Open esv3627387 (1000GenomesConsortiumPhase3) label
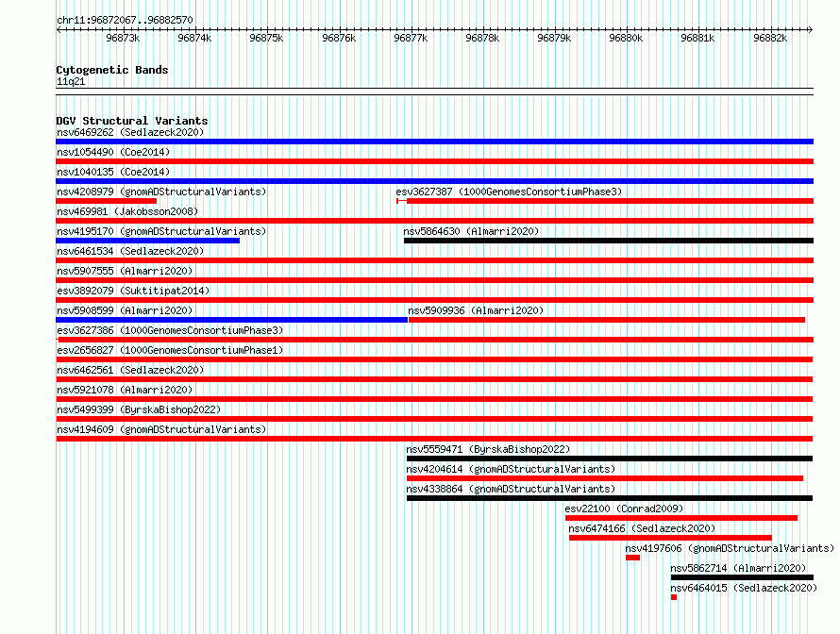 [x=509, y=192]
